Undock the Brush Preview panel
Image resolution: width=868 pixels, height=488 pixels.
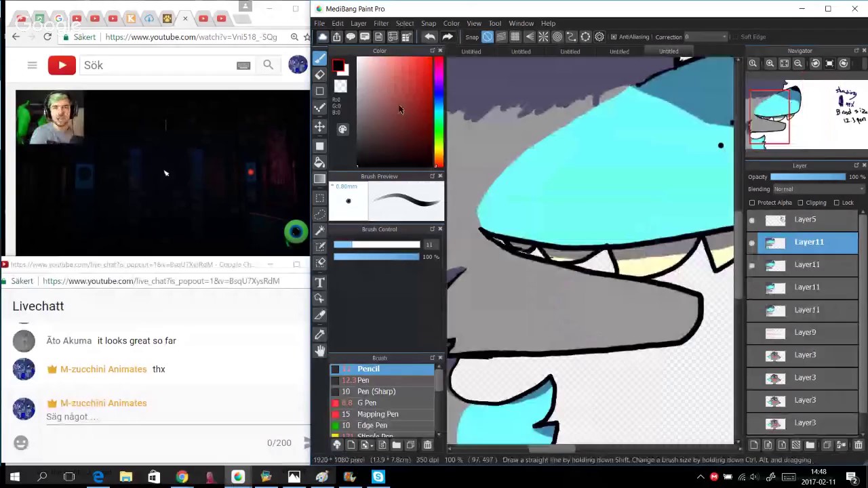(x=432, y=176)
